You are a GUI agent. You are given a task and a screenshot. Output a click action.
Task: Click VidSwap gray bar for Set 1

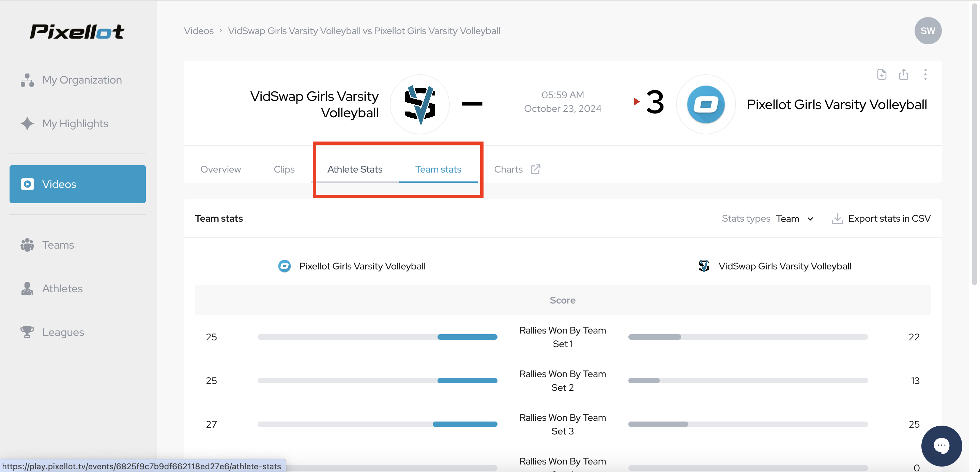pyautogui.click(x=654, y=337)
